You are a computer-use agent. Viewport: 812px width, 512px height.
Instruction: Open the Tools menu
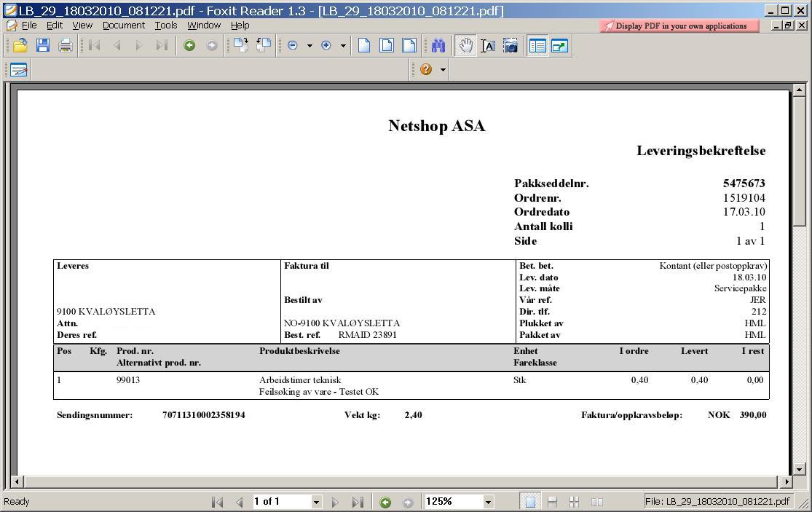[166, 25]
